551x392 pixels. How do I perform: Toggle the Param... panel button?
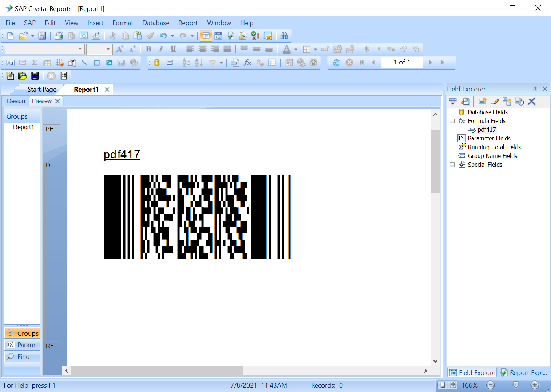click(22, 345)
